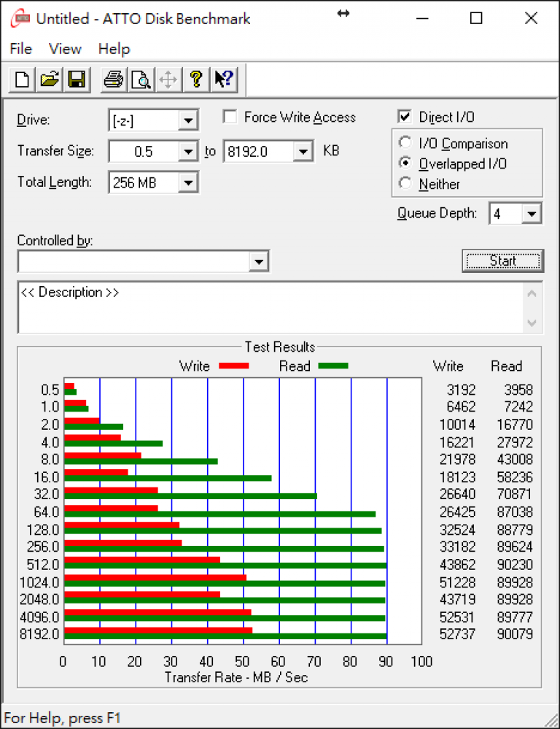Expand the maximum Transfer Size 8192.0 dropdown
560x729 pixels.
[x=303, y=152]
